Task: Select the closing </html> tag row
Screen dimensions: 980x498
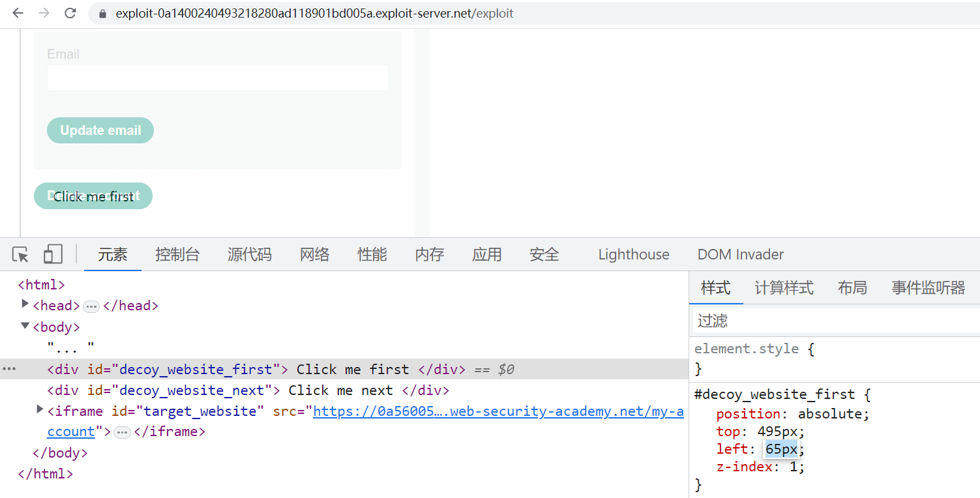Action: [x=46, y=474]
